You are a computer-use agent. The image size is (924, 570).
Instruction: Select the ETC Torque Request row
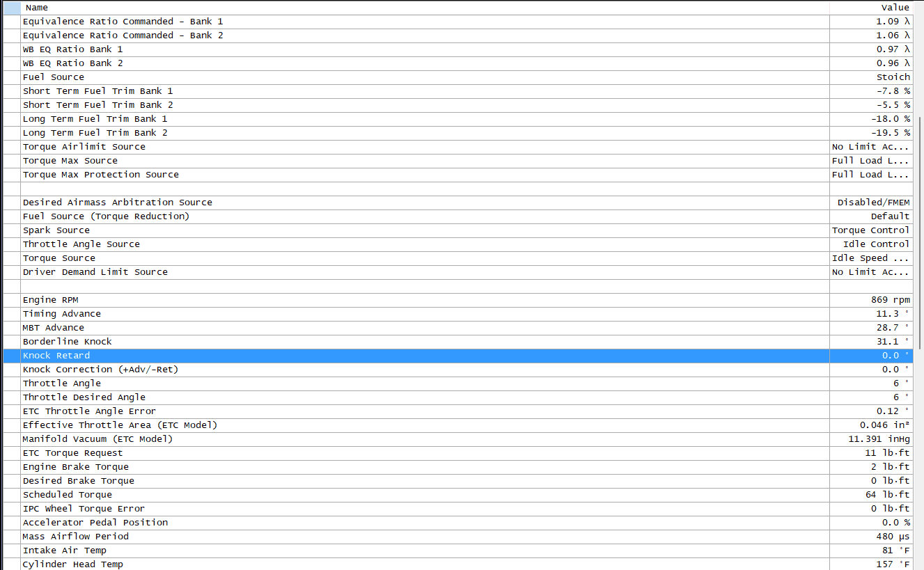458,453
